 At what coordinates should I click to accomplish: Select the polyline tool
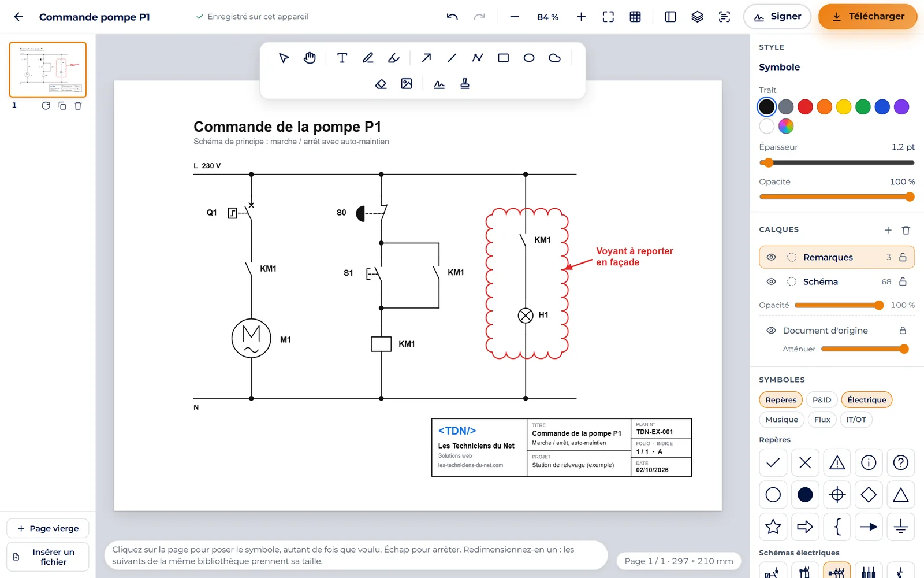coord(478,58)
